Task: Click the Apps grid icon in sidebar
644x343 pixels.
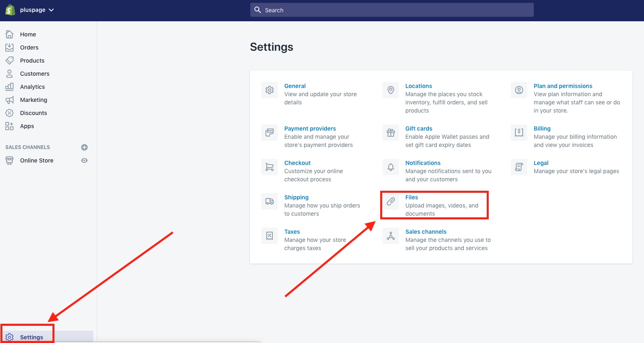Action: 9,126
